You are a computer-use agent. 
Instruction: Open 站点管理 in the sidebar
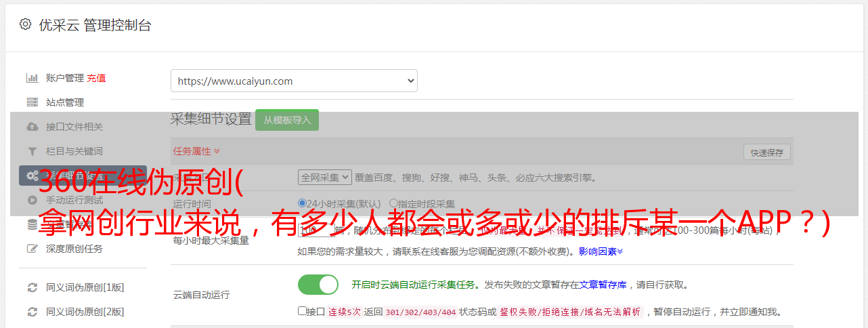click(x=65, y=102)
